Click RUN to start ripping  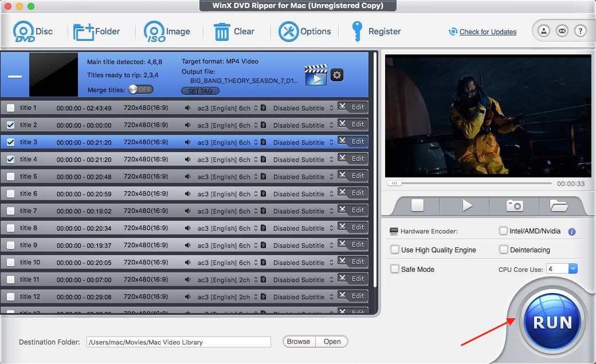[x=551, y=321]
